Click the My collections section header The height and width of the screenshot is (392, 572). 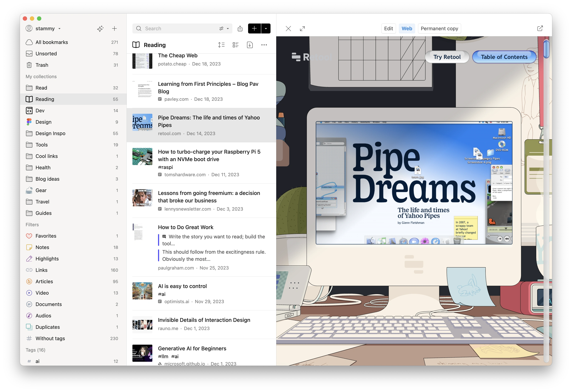[41, 76]
